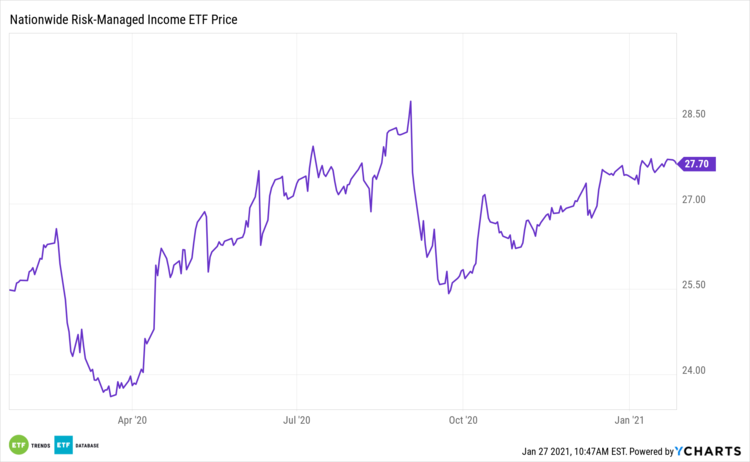Click the 24.00 price axis label
This screenshot has width=750, height=462.
tap(694, 370)
